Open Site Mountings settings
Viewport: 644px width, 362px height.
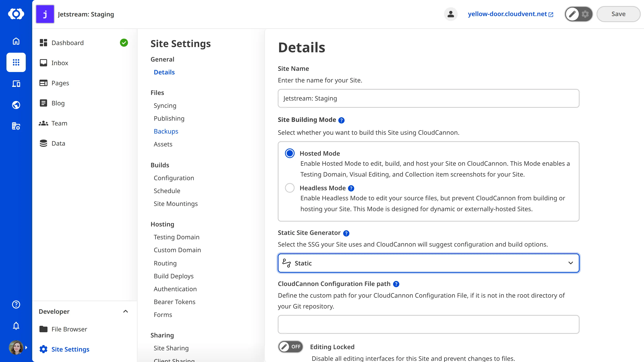(x=176, y=204)
